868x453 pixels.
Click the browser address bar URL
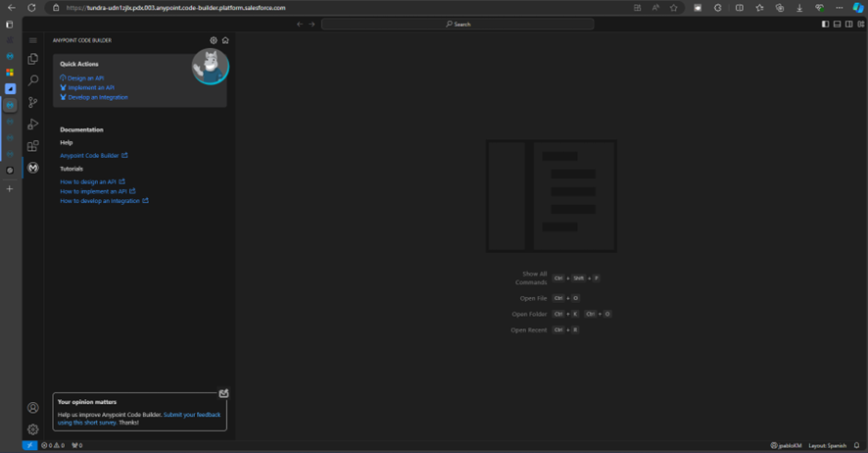pyautogui.click(x=175, y=8)
